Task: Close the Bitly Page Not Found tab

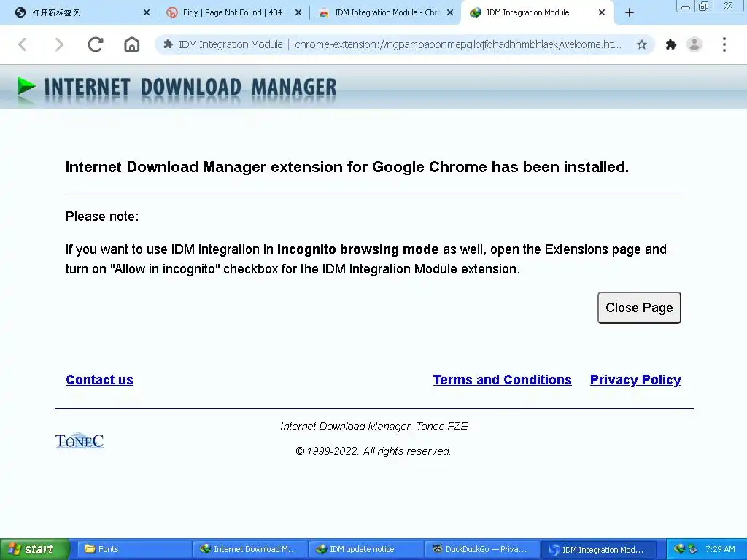Action: (x=298, y=13)
